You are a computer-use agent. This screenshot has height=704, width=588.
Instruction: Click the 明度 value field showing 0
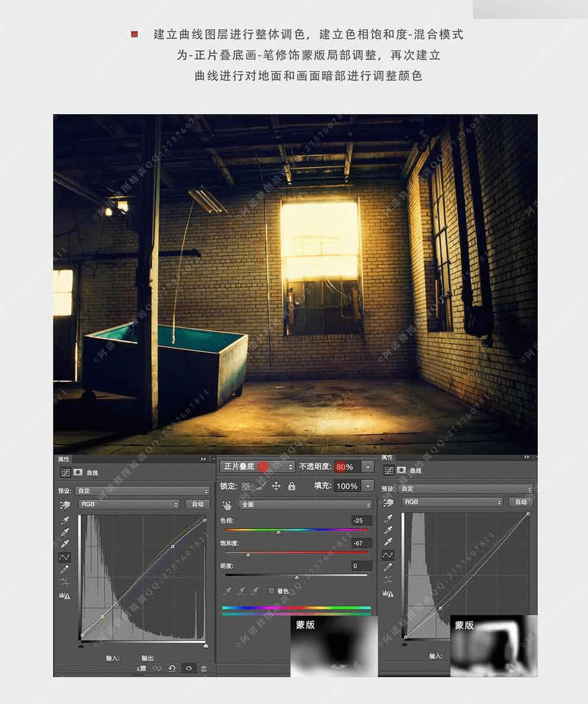(362, 566)
